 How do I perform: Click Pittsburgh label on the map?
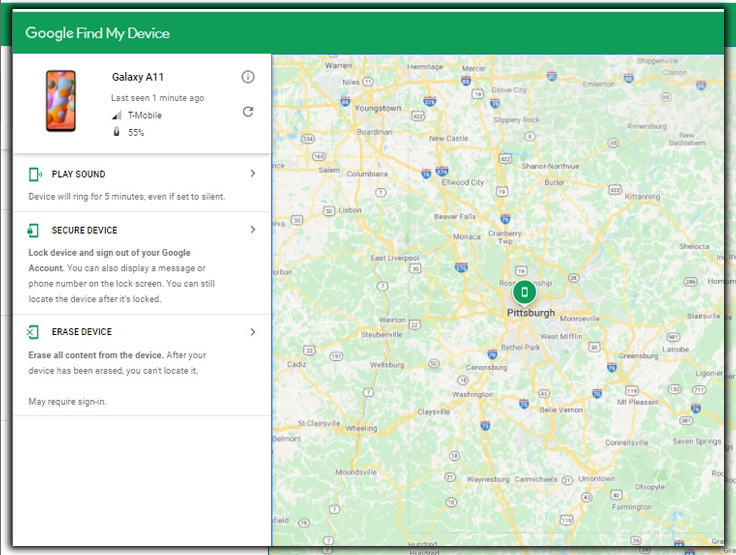point(531,313)
